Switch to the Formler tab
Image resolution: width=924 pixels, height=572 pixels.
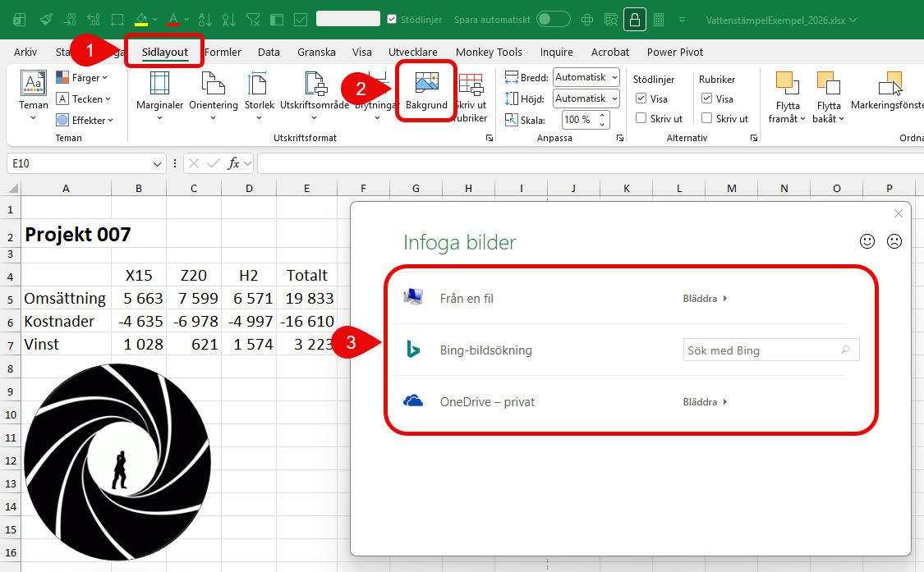pyautogui.click(x=223, y=52)
